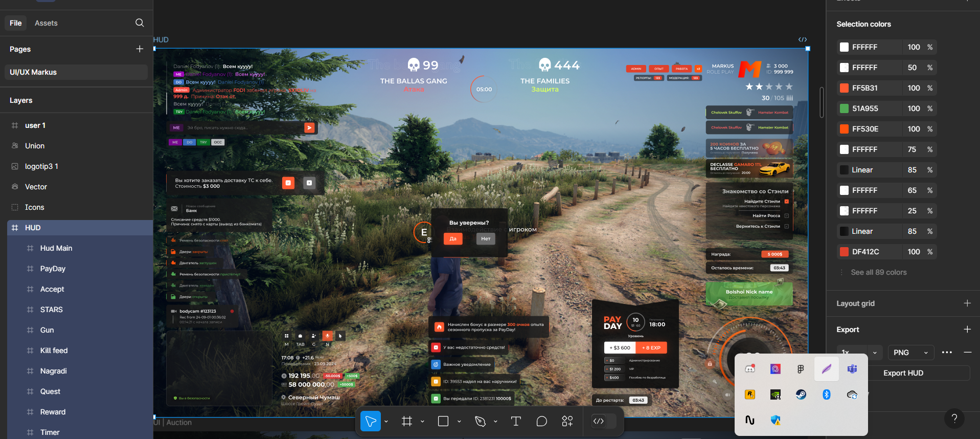
Task: Click the FF530E orange color swatch
Action: tap(844, 129)
